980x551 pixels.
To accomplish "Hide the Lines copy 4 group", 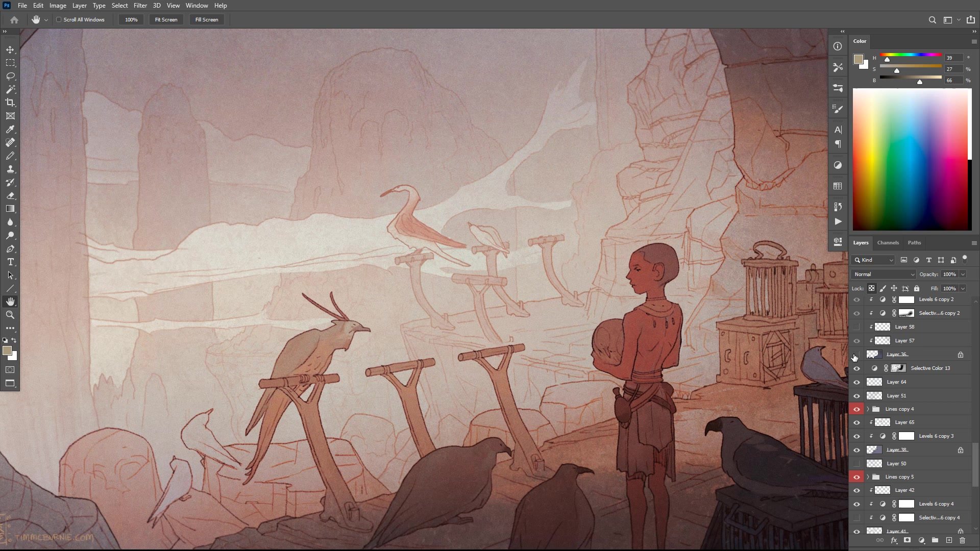I will pos(856,409).
